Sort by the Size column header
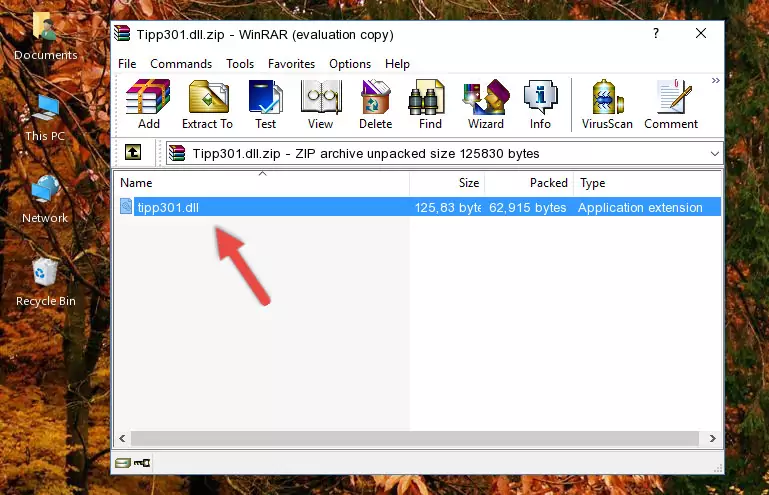 [447, 183]
